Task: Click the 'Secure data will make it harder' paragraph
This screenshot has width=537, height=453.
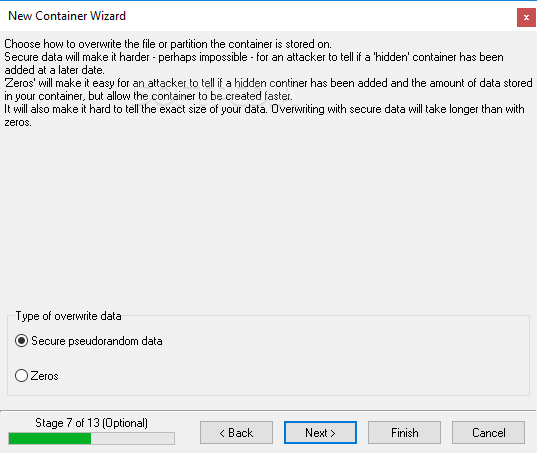Action: [254, 63]
